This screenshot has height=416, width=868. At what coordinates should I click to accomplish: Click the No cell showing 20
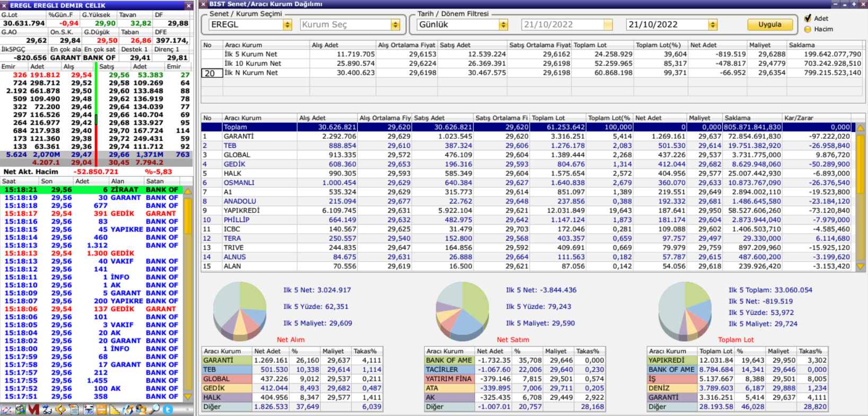212,73
